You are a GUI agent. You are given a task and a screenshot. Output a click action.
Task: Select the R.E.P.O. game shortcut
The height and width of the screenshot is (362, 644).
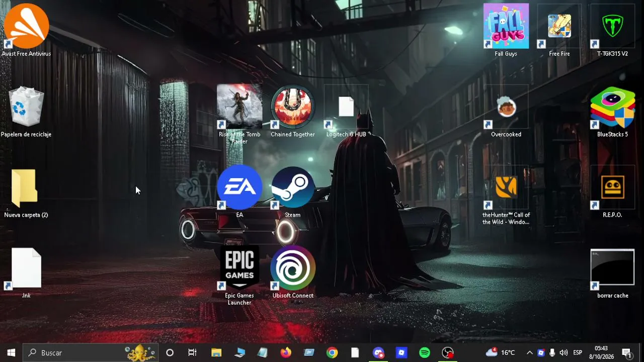point(613,192)
